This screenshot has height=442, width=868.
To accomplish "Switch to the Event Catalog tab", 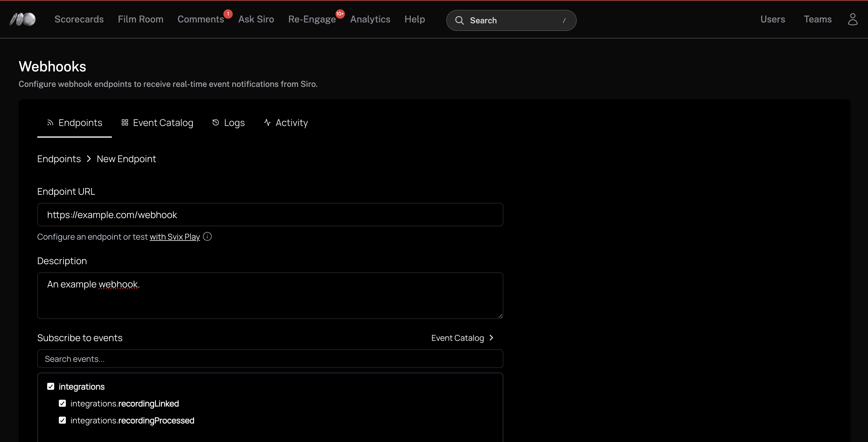I will click(157, 123).
